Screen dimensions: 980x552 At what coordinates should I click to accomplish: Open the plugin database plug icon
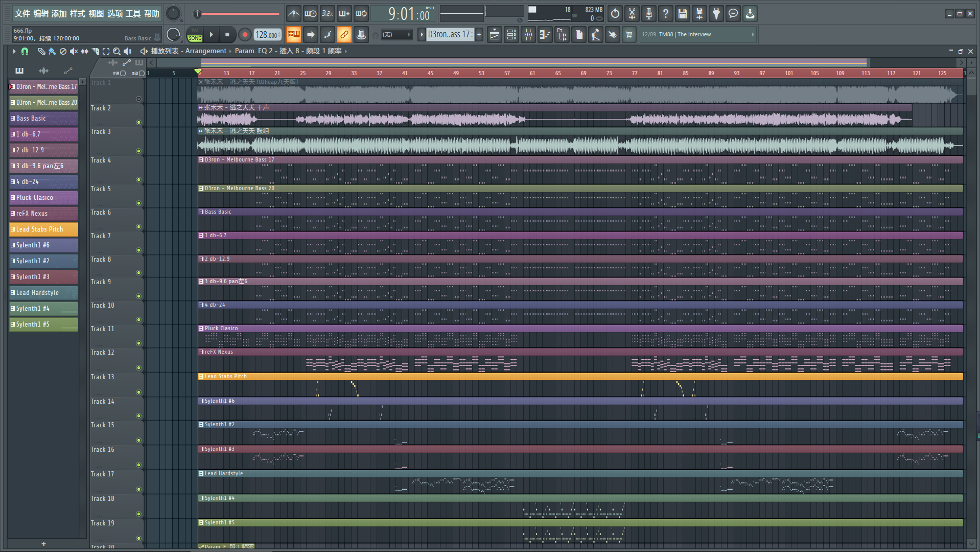716,14
